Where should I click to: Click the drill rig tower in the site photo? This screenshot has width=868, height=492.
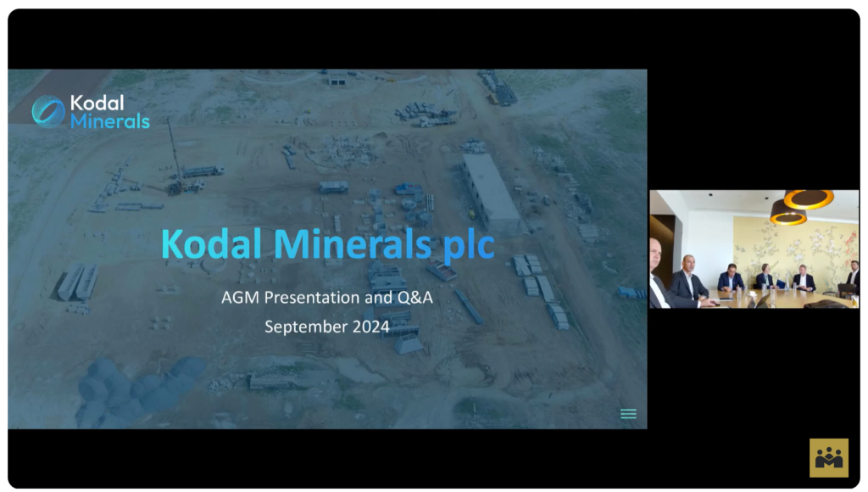pyautogui.click(x=175, y=153)
